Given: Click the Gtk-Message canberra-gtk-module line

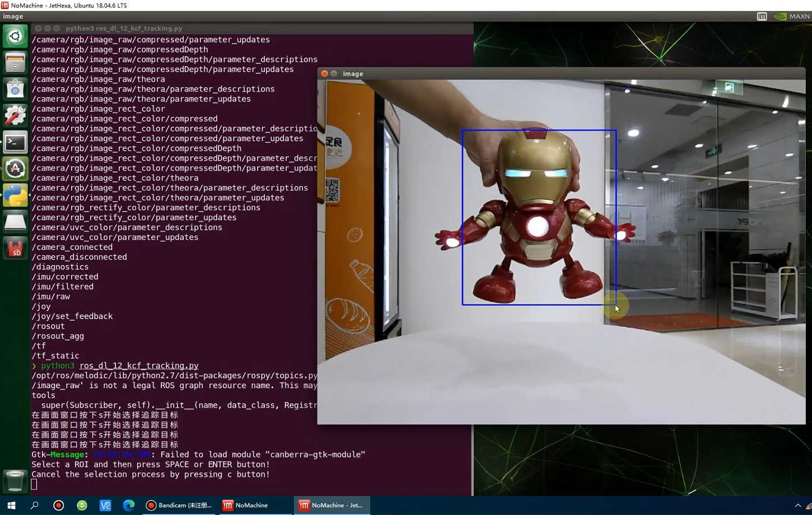Looking at the screenshot, I should point(198,455).
